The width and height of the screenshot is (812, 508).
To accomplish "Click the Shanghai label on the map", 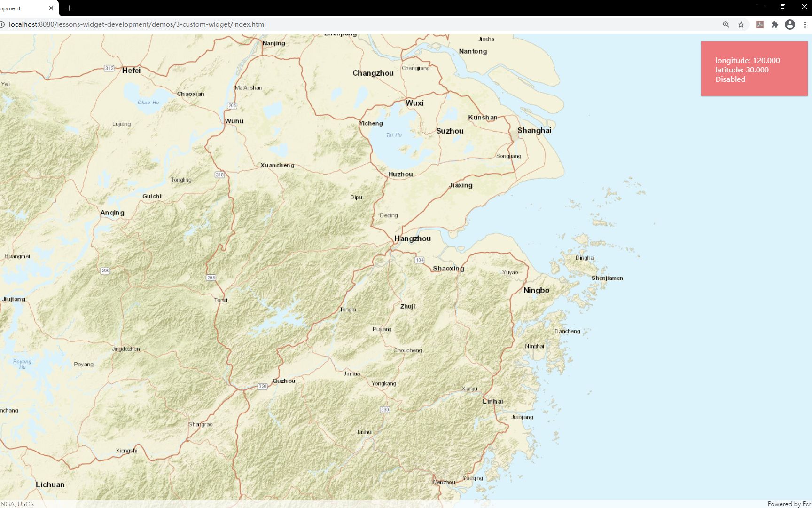I will coord(534,131).
